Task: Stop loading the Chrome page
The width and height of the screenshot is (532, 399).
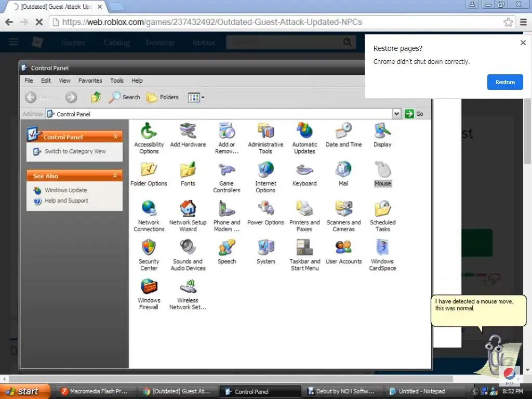Action: click(x=39, y=22)
